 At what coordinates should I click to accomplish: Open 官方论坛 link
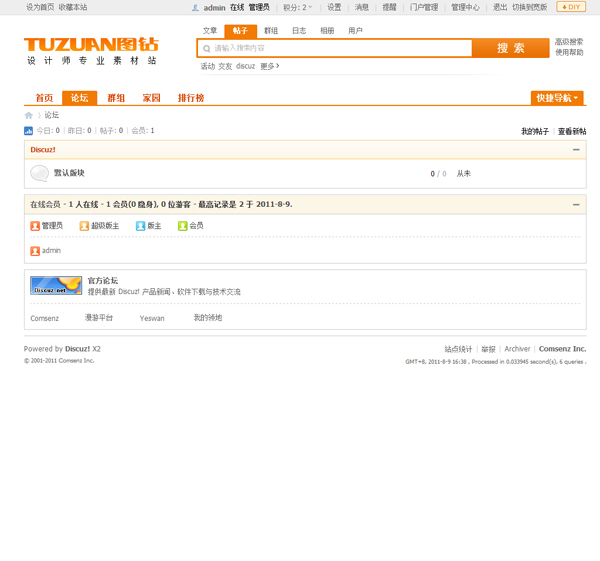(103, 280)
